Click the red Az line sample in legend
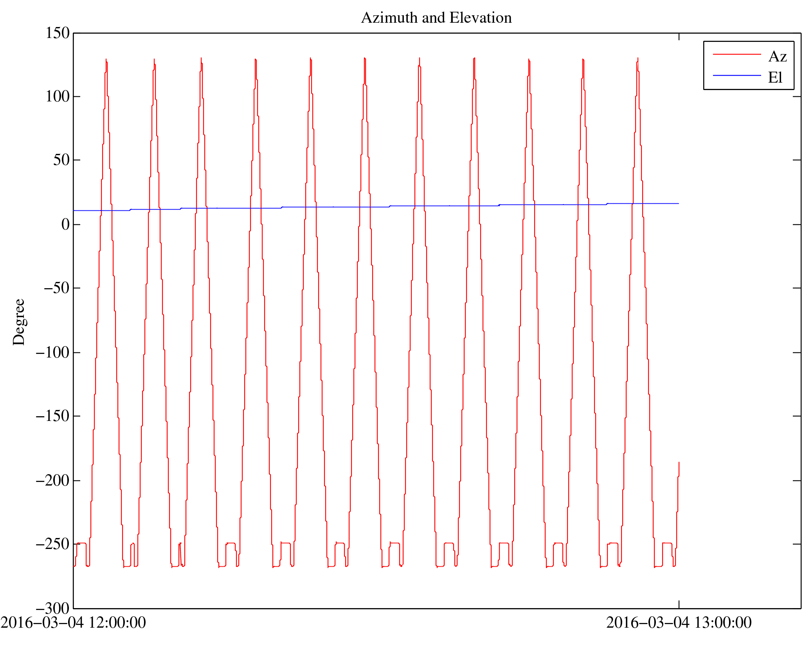This screenshot has width=812, height=659. coord(736,54)
